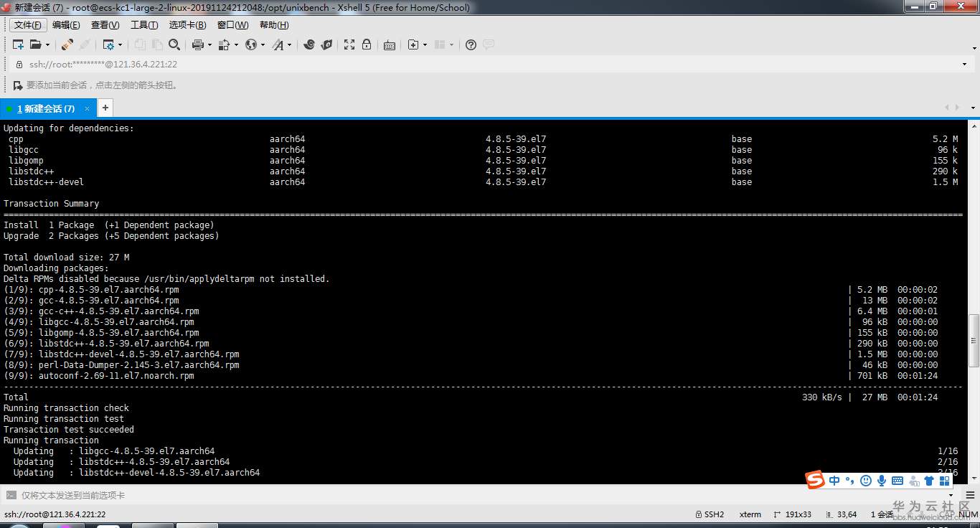The width and height of the screenshot is (980, 528).
Task: Click terminal line '(9/9): autoconf-2.69-11.el7.noarch.rpm'
Action: pyautogui.click(x=99, y=376)
